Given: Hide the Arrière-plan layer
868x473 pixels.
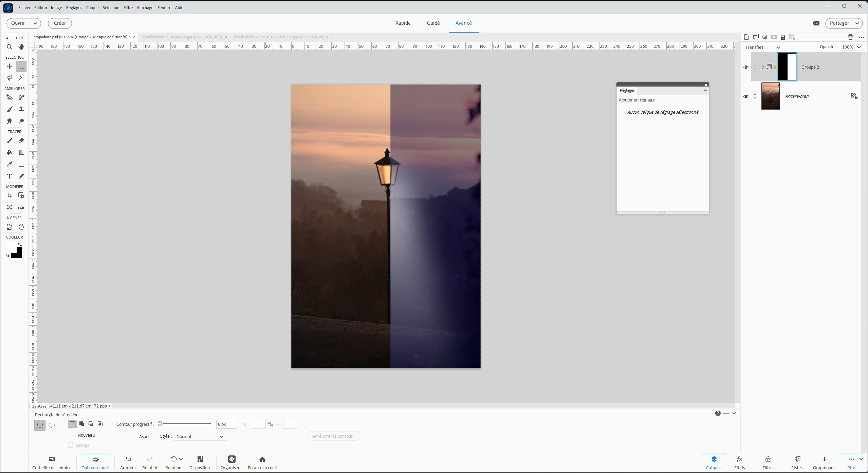Looking at the screenshot, I should [x=745, y=96].
